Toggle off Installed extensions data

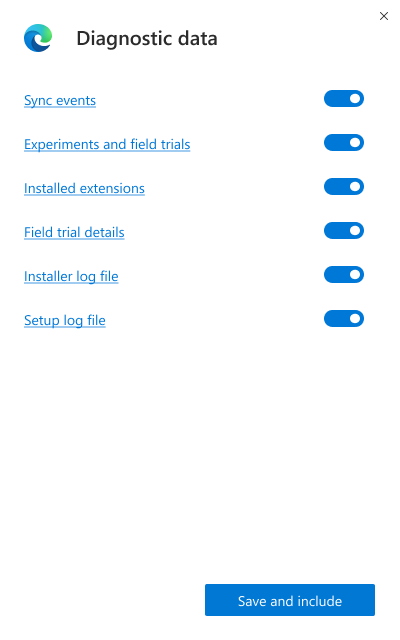(344, 187)
